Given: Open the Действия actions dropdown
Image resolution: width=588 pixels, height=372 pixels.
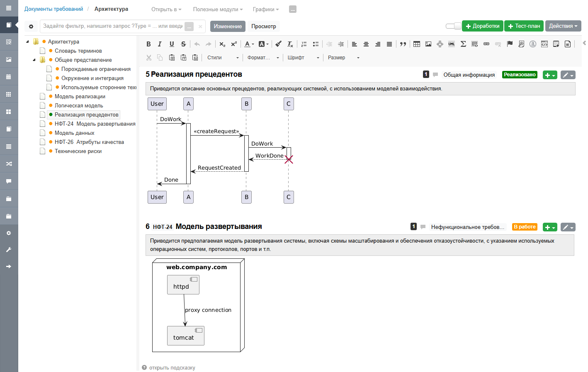Looking at the screenshot, I should (x=563, y=26).
